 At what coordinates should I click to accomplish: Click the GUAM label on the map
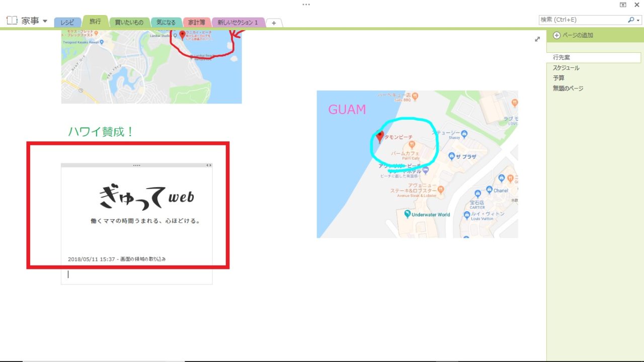347,110
